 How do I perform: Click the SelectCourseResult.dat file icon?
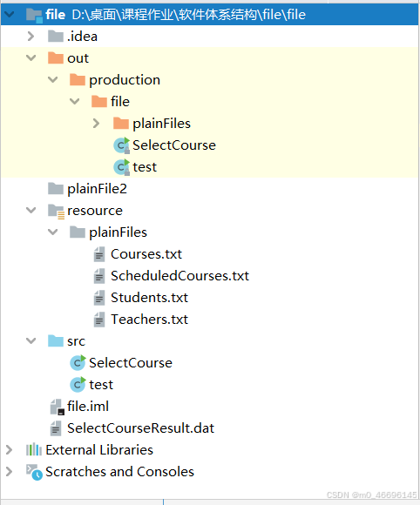[x=56, y=428]
